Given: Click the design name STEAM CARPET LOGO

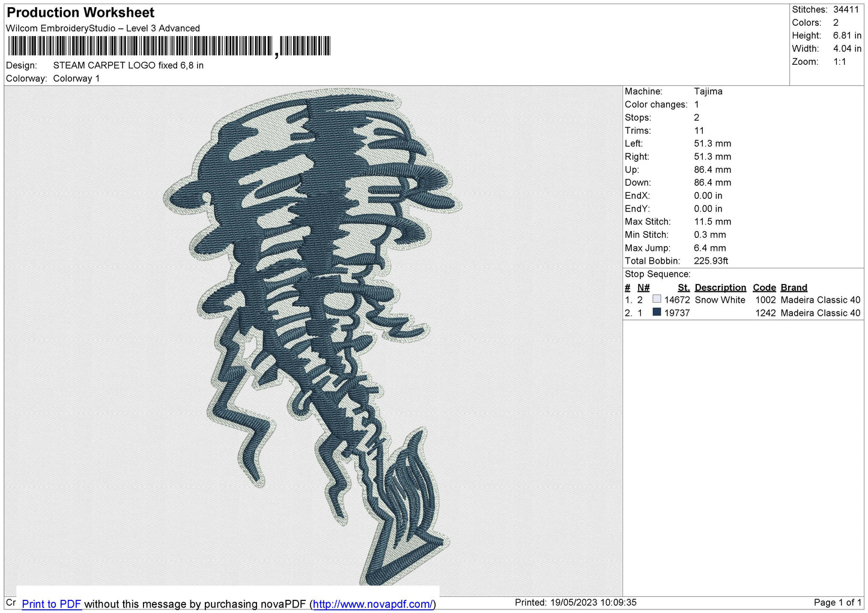Looking at the screenshot, I should tap(105, 65).
